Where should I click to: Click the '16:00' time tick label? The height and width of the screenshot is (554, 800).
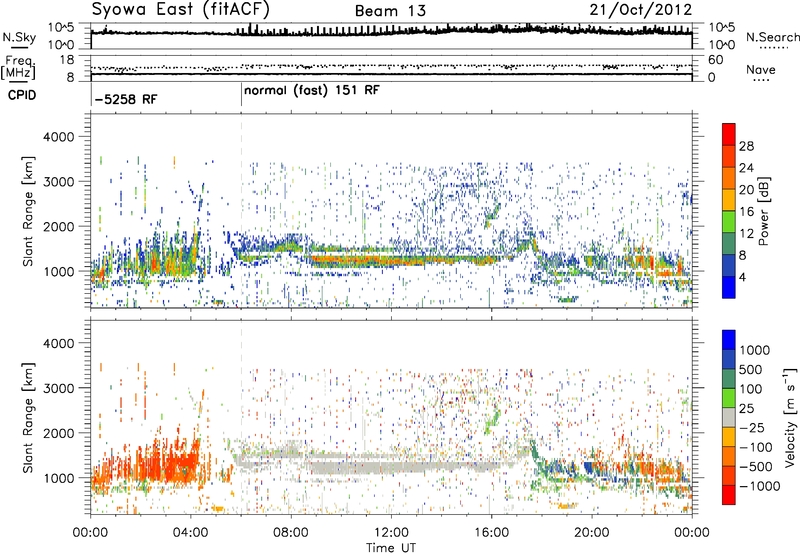491,533
